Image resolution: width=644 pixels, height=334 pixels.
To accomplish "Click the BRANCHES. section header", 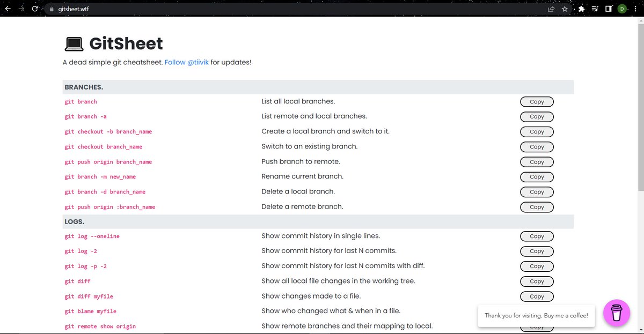I will (318, 87).
